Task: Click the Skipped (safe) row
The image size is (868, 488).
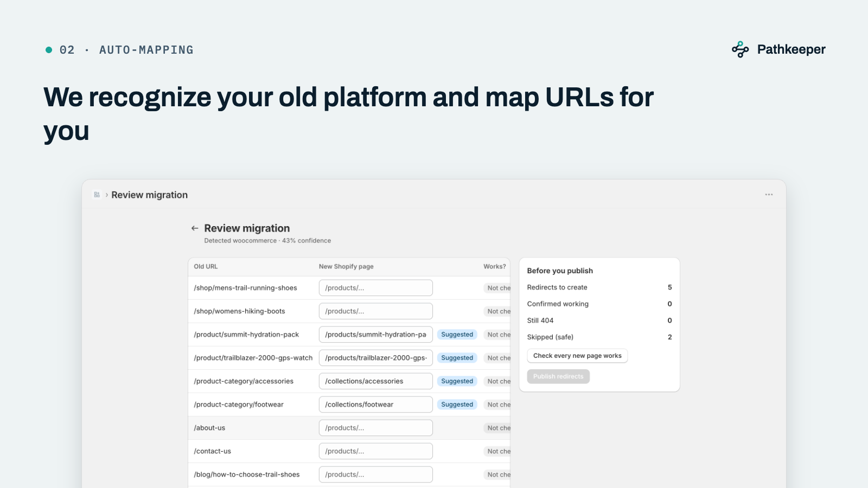Action: 599,337
